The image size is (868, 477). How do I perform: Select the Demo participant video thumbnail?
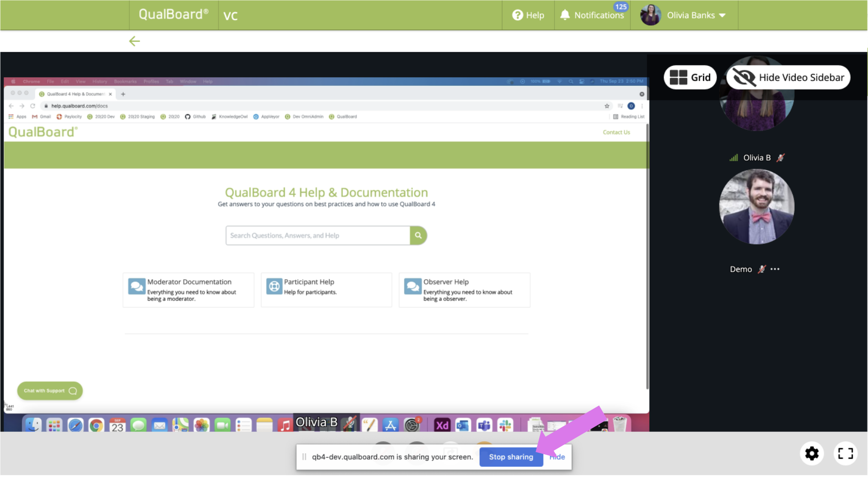[757, 207]
